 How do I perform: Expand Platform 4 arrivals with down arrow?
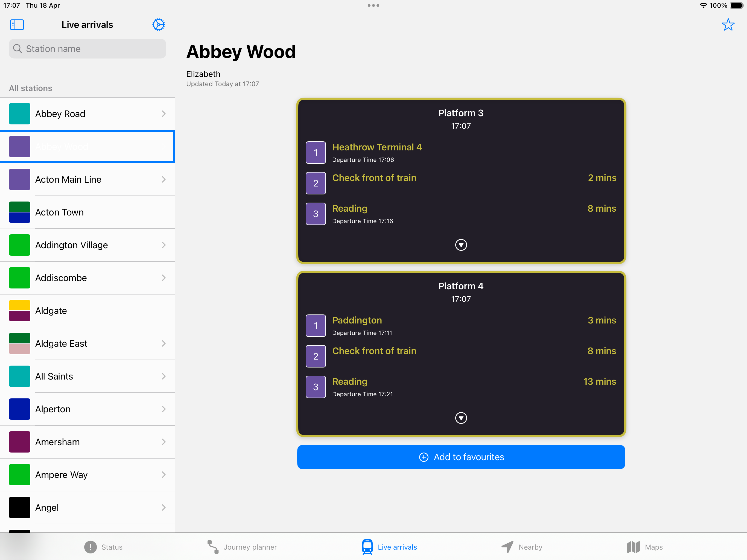[461, 418]
